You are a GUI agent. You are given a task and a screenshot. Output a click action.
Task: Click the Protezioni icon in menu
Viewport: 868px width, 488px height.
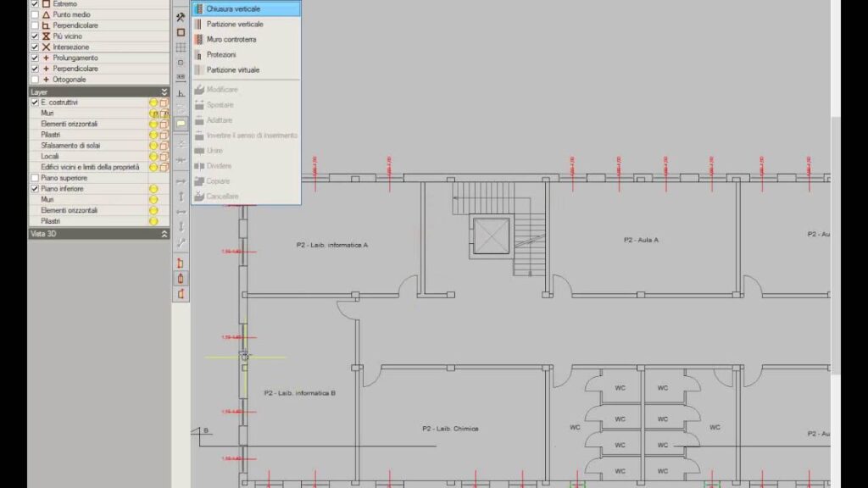[x=200, y=55]
